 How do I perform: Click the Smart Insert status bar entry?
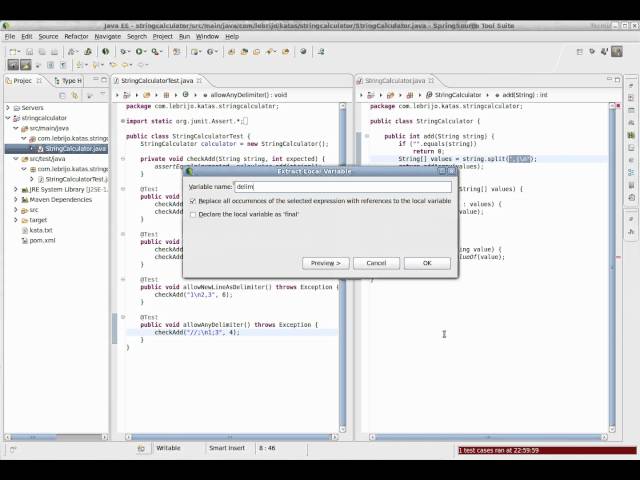(x=227, y=448)
